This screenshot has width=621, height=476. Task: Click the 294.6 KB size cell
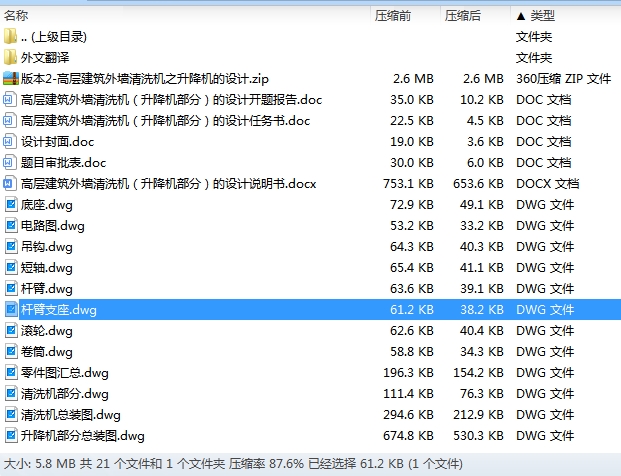pyautogui.click(x=408, y=414)
